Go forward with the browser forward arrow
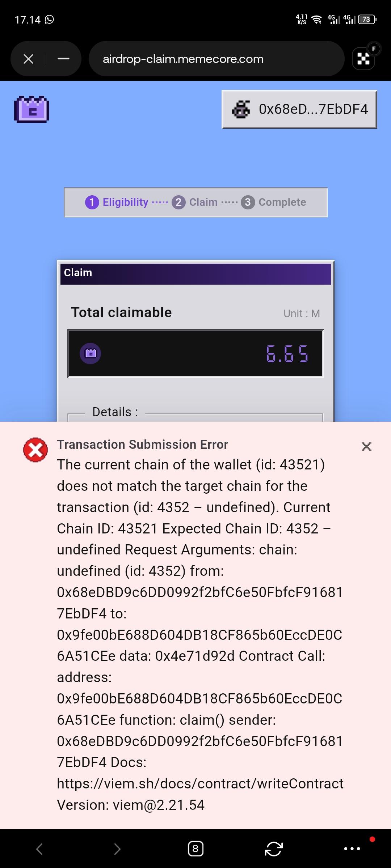This screenshot has height=868, width=391. [x=117, y=849]
